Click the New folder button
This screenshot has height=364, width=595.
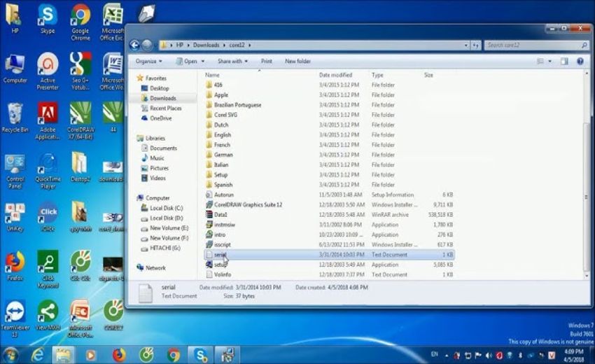pos(298,61)
